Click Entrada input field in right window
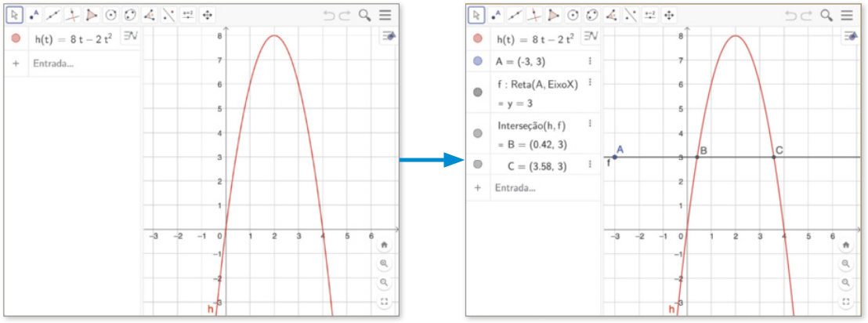The width and height of the screenshot is (868, 323). 545,187
